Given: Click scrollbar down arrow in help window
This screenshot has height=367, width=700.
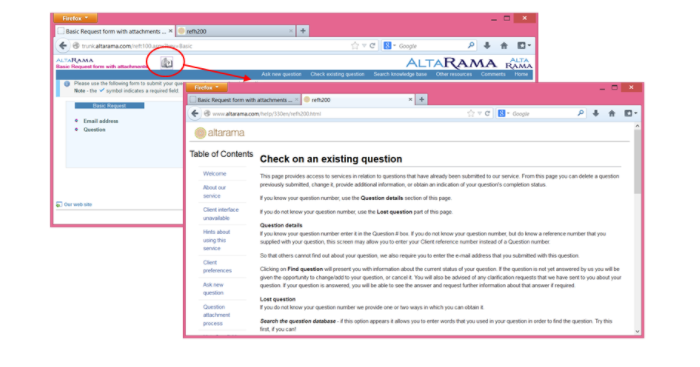Looking at the screenshot, I should click(x=637, y=331).
